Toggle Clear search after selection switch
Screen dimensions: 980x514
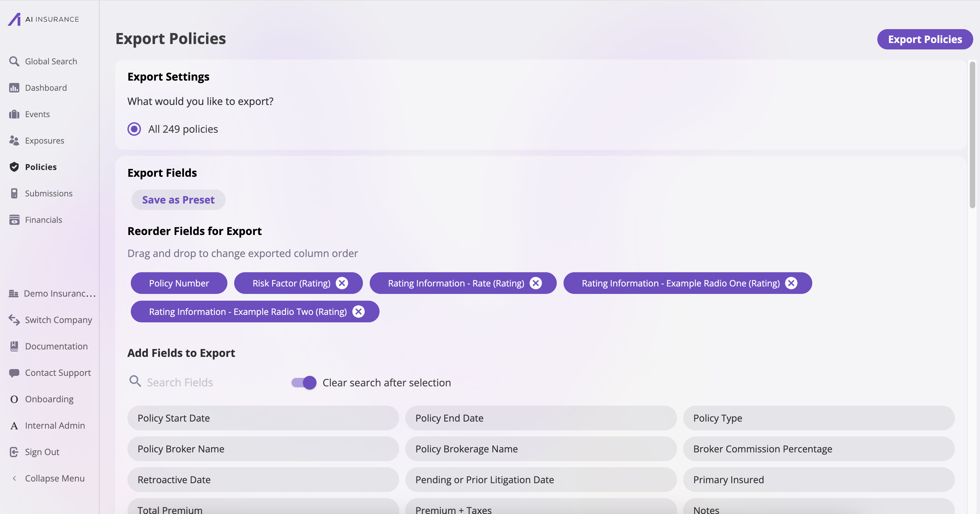coord(304,383)
